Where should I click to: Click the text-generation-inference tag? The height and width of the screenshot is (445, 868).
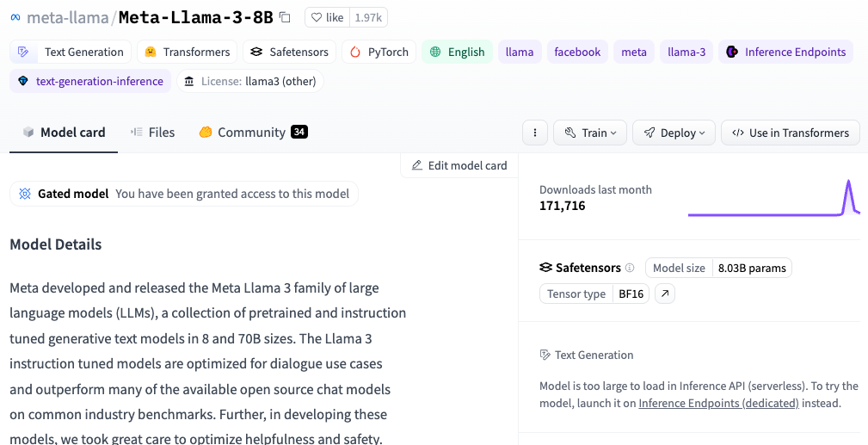(89, 81)
